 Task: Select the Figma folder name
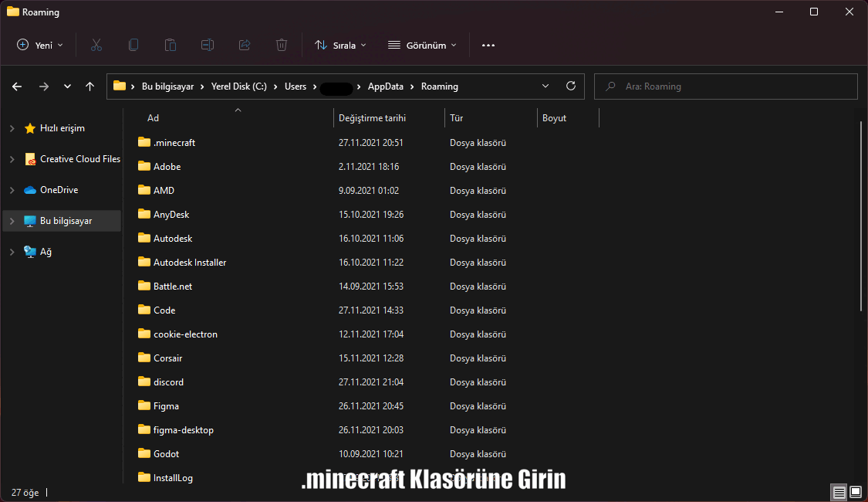pyautogui.click(x=166, y=405)
